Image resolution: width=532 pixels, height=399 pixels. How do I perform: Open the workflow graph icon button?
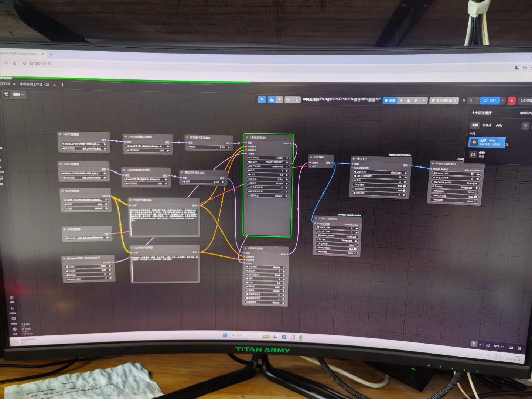pyautogui.click(x=6, y=95)
